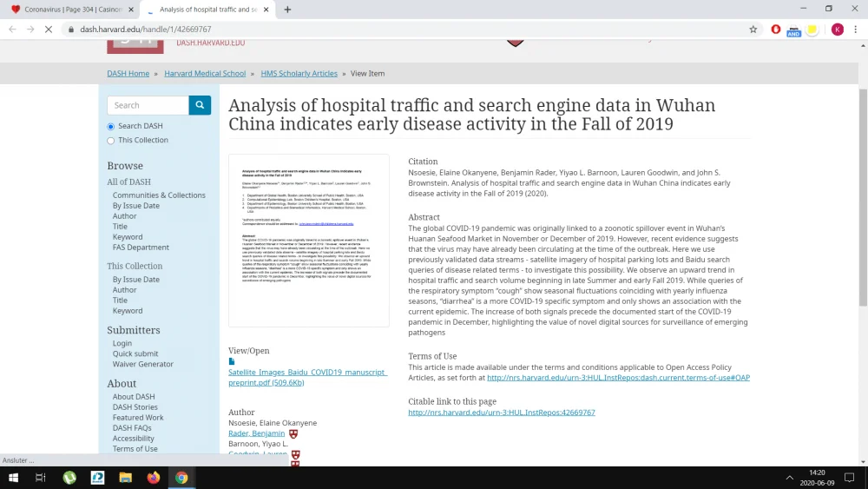Open the red Opera-style extension icon

tap(775, 30)
